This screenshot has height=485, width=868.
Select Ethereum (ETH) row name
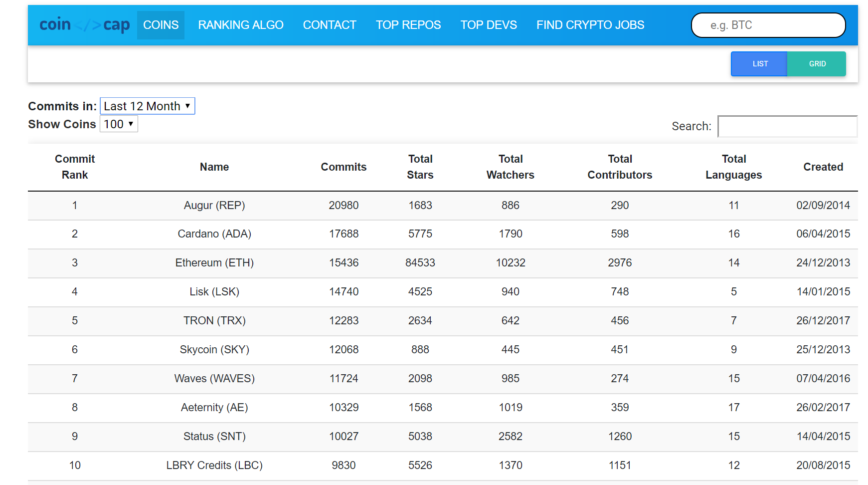[x=214, y=263]
